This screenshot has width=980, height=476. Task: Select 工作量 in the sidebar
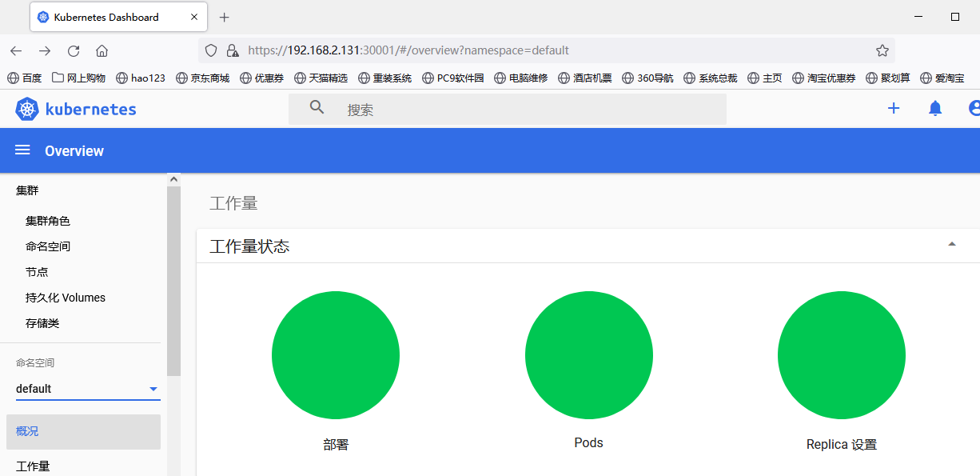33,466
